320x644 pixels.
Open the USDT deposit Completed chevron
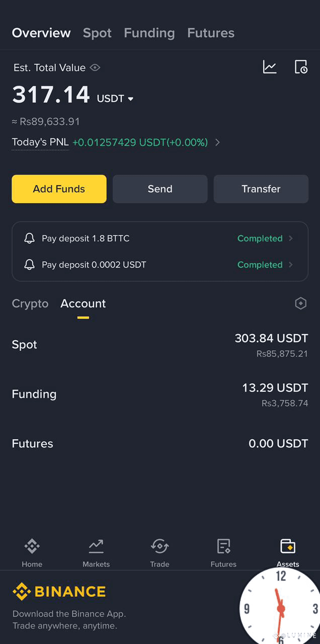click(x=291, y=265)
